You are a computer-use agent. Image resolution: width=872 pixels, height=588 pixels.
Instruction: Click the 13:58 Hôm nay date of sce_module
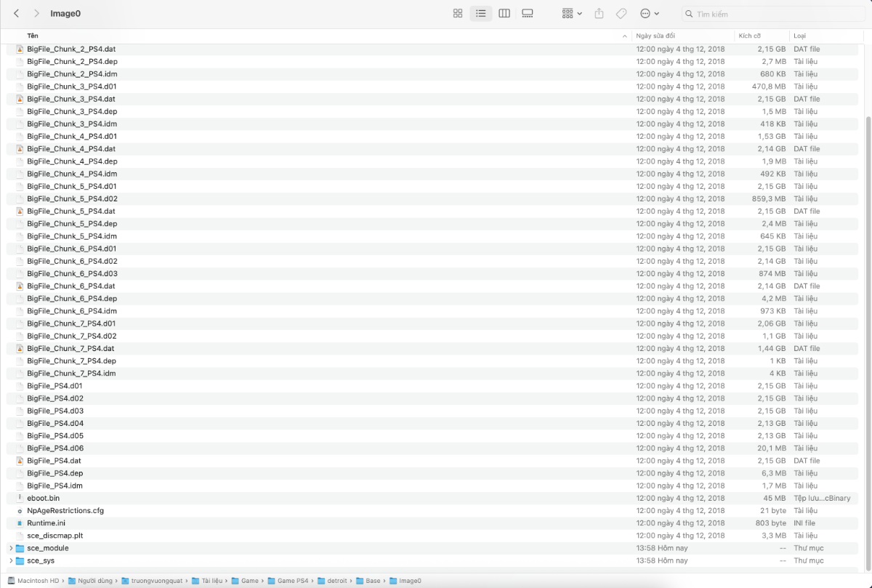point(662,548)
